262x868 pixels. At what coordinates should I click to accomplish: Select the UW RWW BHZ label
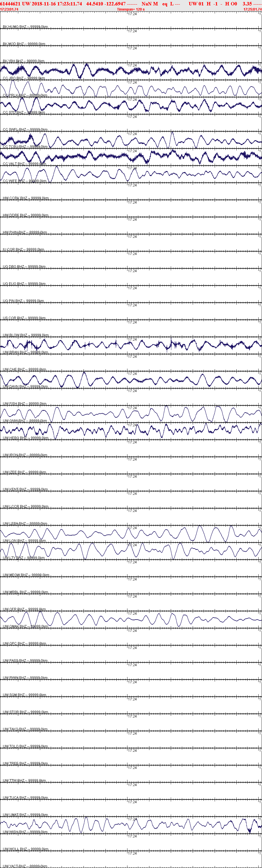coord(25,678)
